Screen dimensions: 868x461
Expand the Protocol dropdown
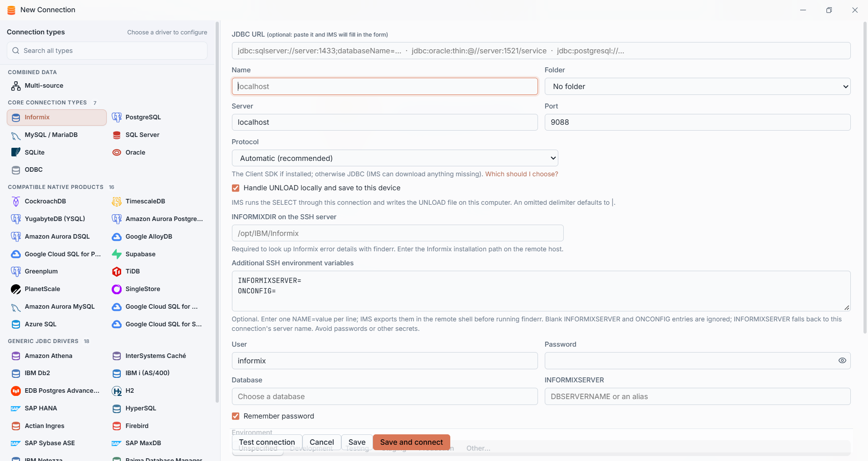coord(395,158)
